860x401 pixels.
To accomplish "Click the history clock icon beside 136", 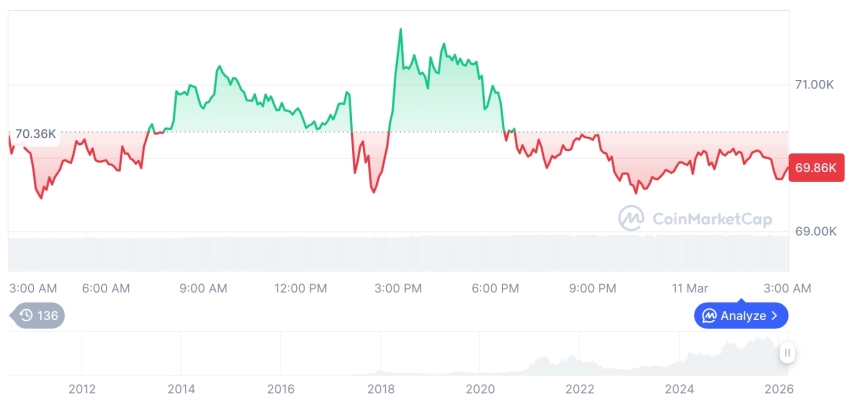I will point(26,315).
